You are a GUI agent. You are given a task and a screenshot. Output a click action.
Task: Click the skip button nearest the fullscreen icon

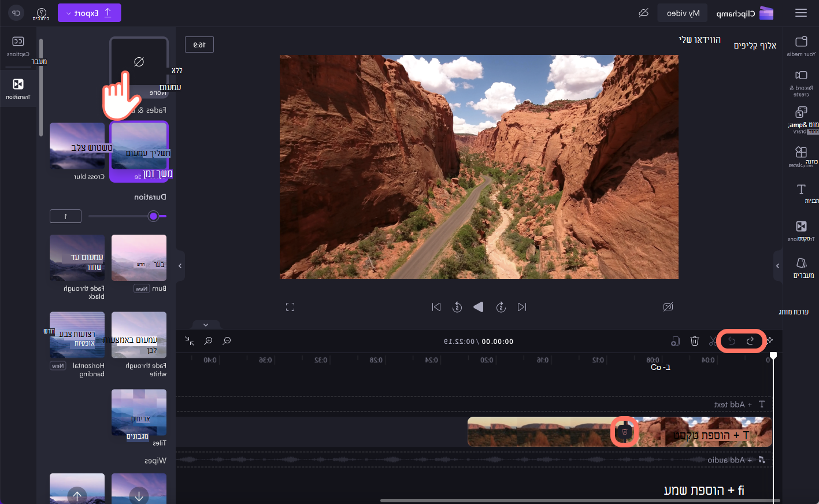(x=436, y=307)
